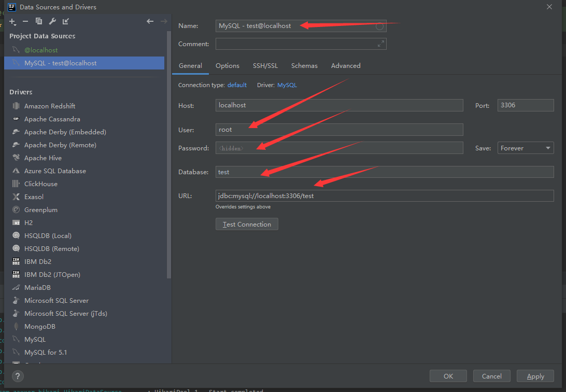Select Apache Derby (Remote) driver
Screen dimensions: 566x392
click(x=60, y=145)
